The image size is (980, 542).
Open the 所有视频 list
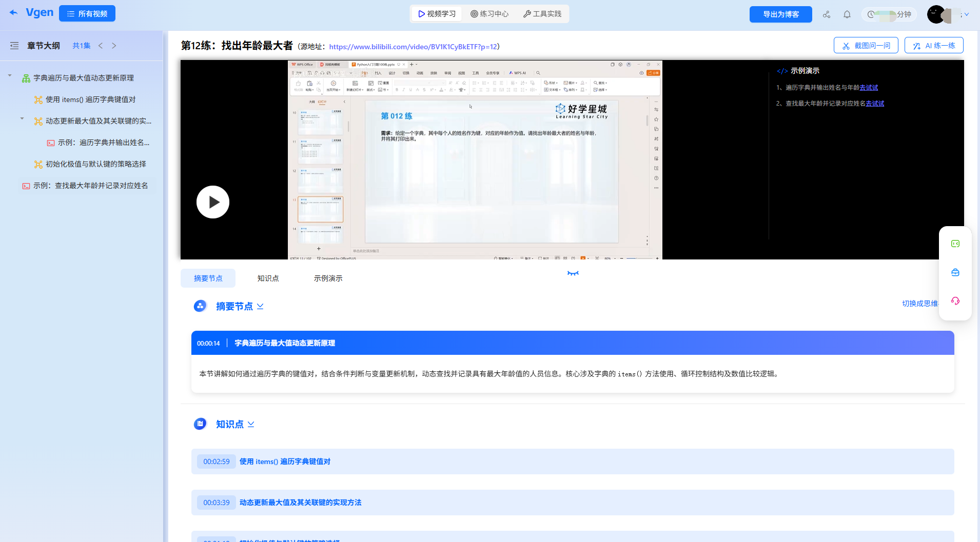pos(87,14)
